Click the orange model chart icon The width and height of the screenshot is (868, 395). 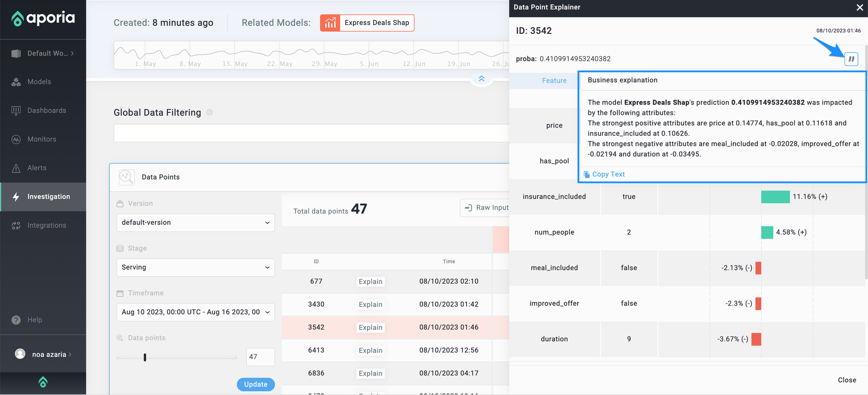tap(330, 23)
